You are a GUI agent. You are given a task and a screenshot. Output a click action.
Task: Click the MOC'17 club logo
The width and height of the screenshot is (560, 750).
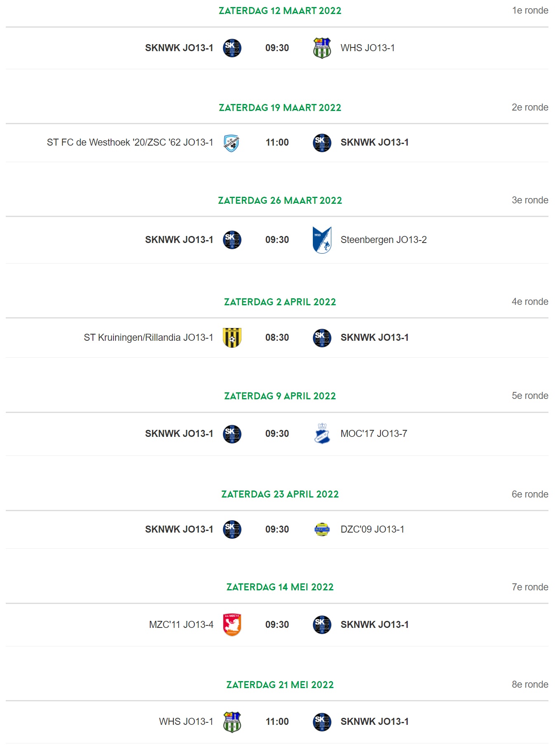click(322, 434)
